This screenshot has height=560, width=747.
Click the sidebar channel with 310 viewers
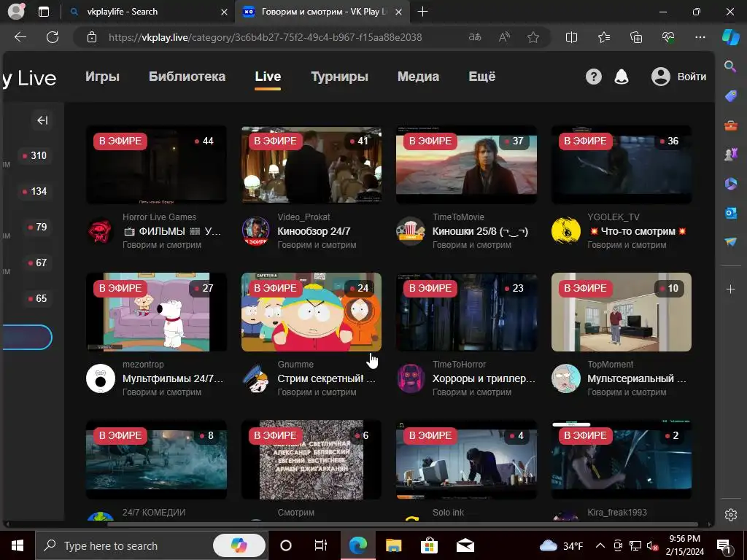pyautogui.click(x=34, y=156)
